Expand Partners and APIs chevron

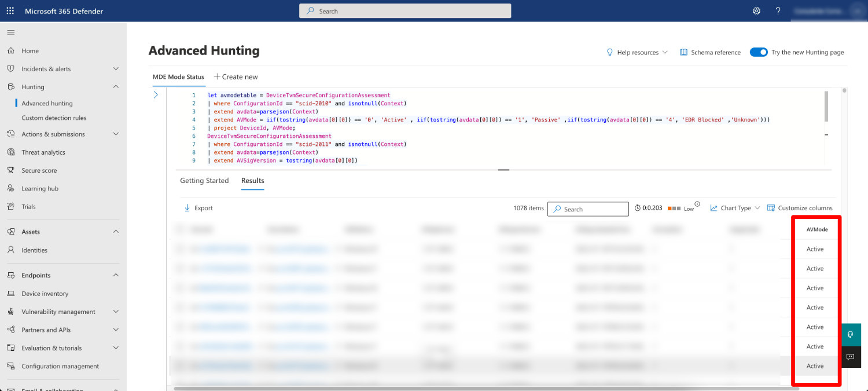pyautogui.click(x=116, y=330)
